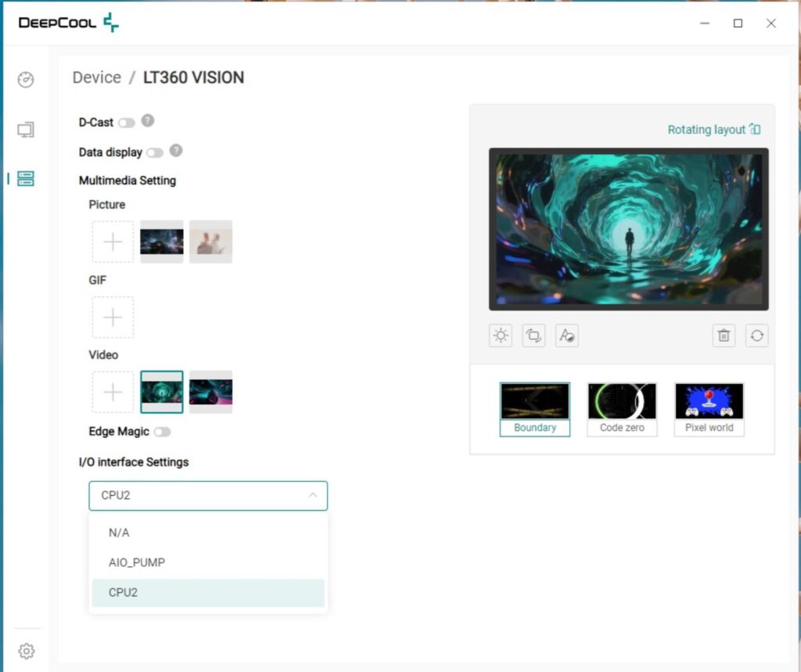Click the I/O interface Settings heading
This screenshot has width=801, height=672.
pos(134,462)
